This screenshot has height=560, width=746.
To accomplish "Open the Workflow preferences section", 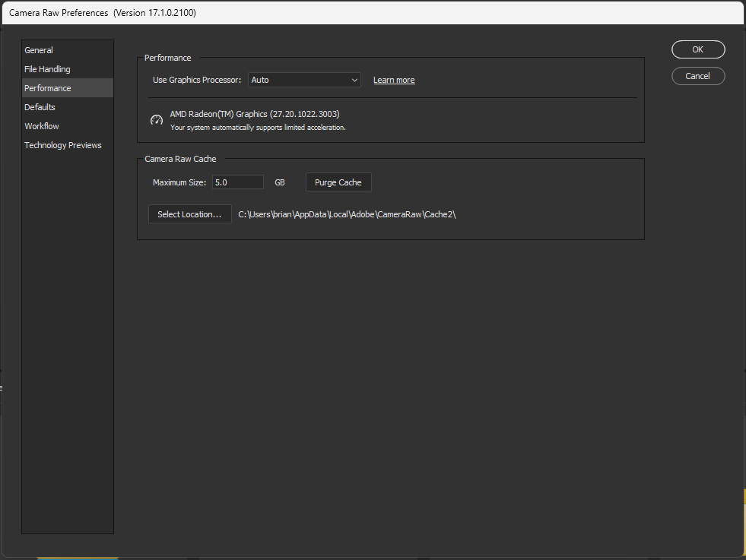I will pos(42,126).
